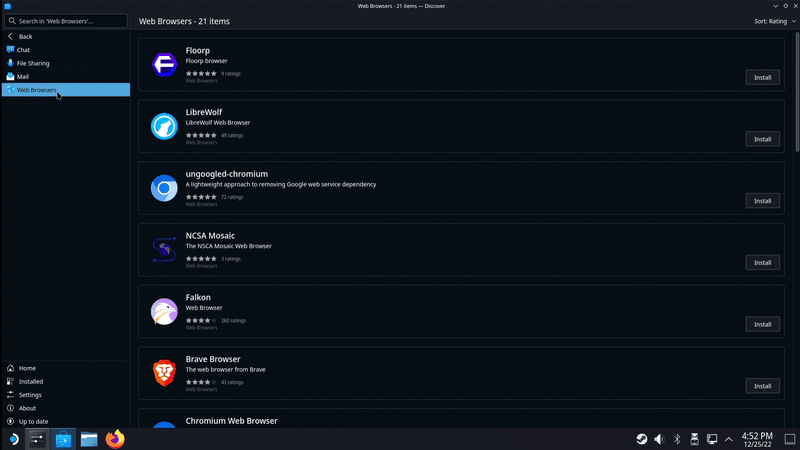Click the Floorp browser icon
Image resolution: width=800 pixels, height=450 pixels.
click(164, 64)
